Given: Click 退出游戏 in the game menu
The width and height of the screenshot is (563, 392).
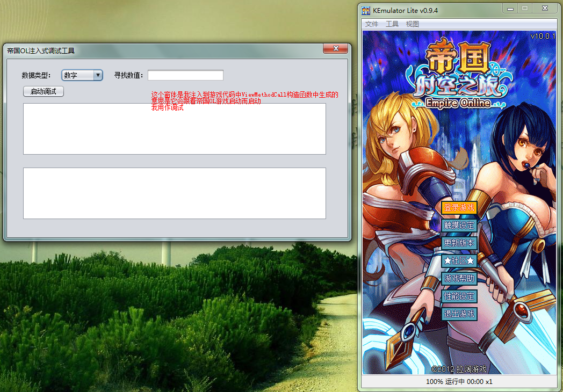Looking at the screenshot, I should [x=459, y=314].
